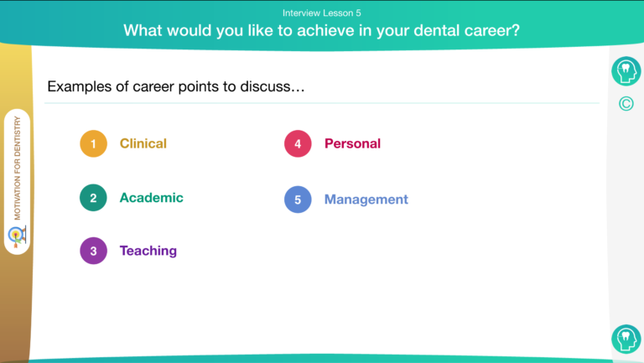Viewport: 644px width, 363px height.
Task: Select the Management career point
Action: [366, 200]
